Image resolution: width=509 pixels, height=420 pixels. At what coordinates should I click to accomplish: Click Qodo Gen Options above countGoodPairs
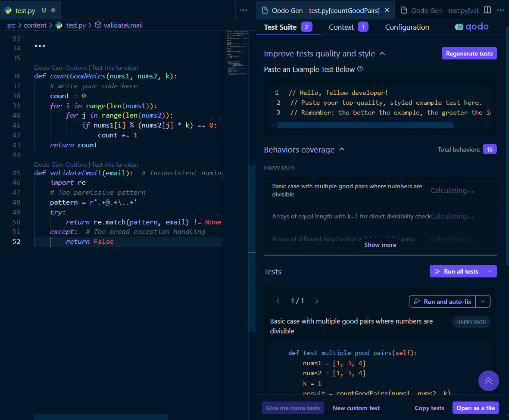60,68
